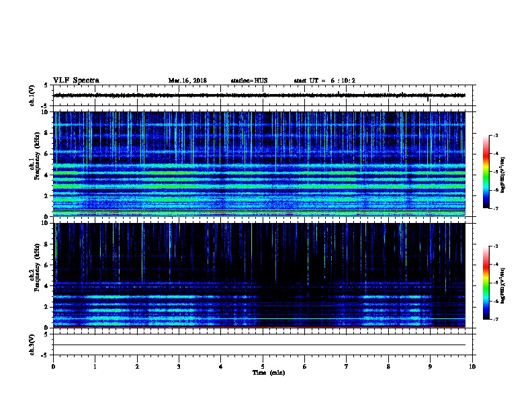532x411 pixels.
Task: Click the "ch.3(V)" axis label
Action: pyautogui.click(x=32, y=345)
